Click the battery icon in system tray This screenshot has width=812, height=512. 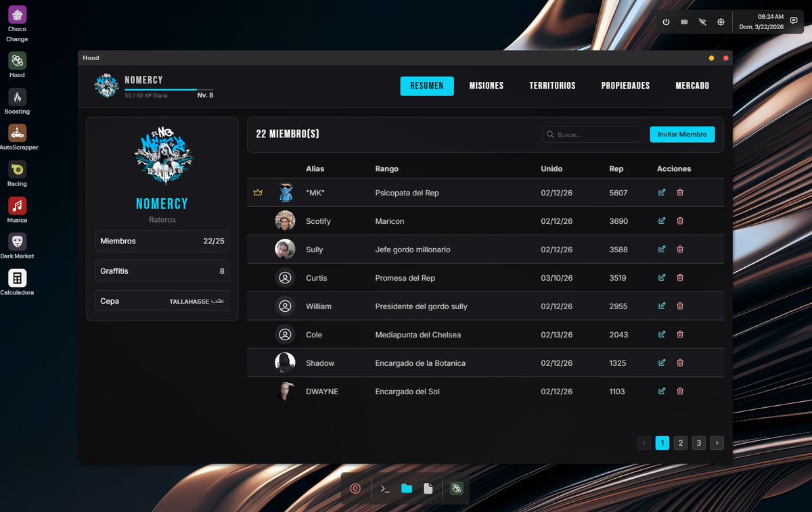click(684, 22)
